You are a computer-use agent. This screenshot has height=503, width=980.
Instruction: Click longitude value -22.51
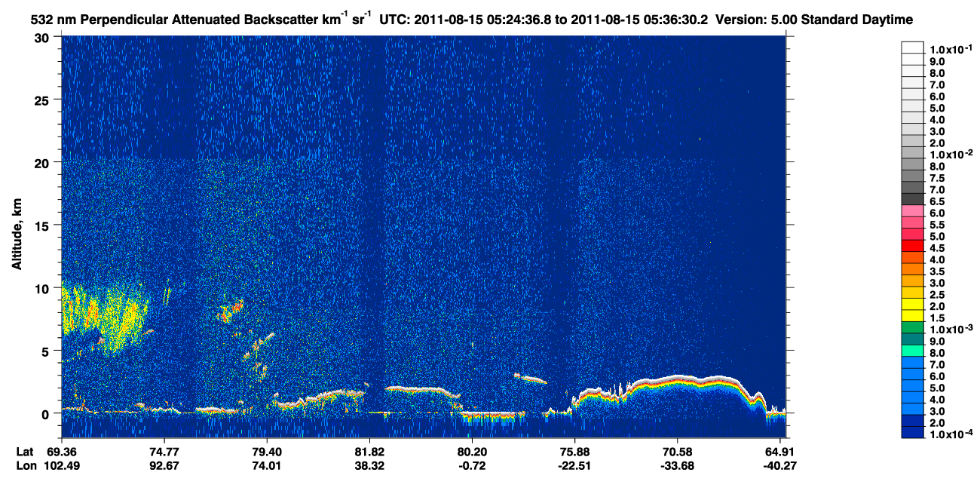click(574, 465)
